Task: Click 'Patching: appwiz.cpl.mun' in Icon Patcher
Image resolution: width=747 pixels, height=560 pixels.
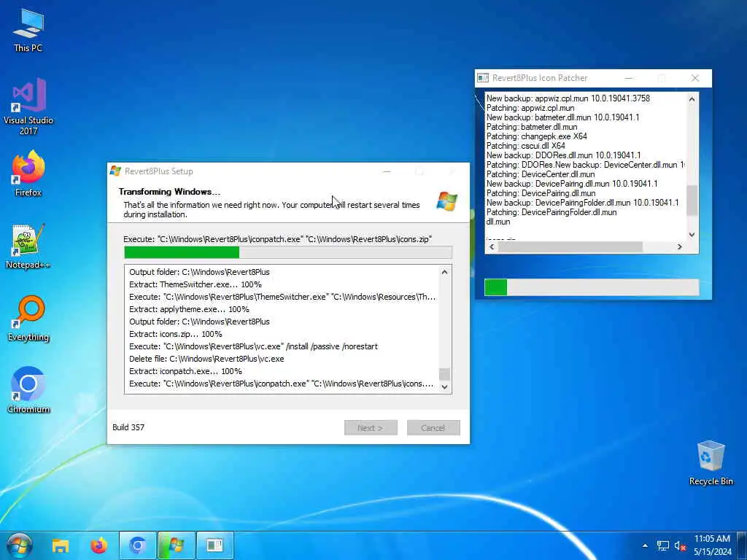Action: coord(530,108)
